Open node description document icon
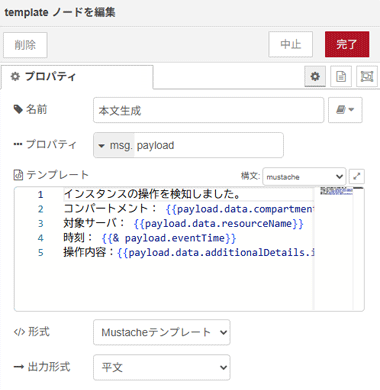Image resolution: width=380 pixels, height=390 pixels. tap(341, 76)
